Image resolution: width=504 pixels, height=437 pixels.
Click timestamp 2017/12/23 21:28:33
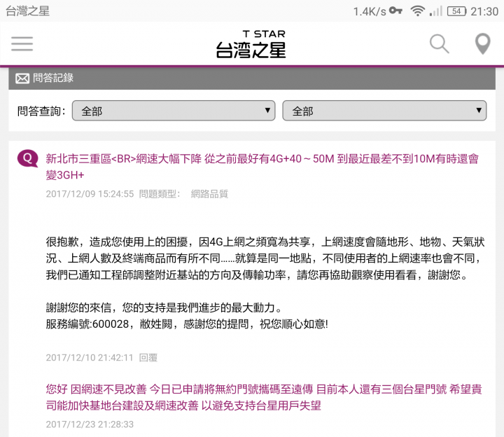click(x=90, y=424)
